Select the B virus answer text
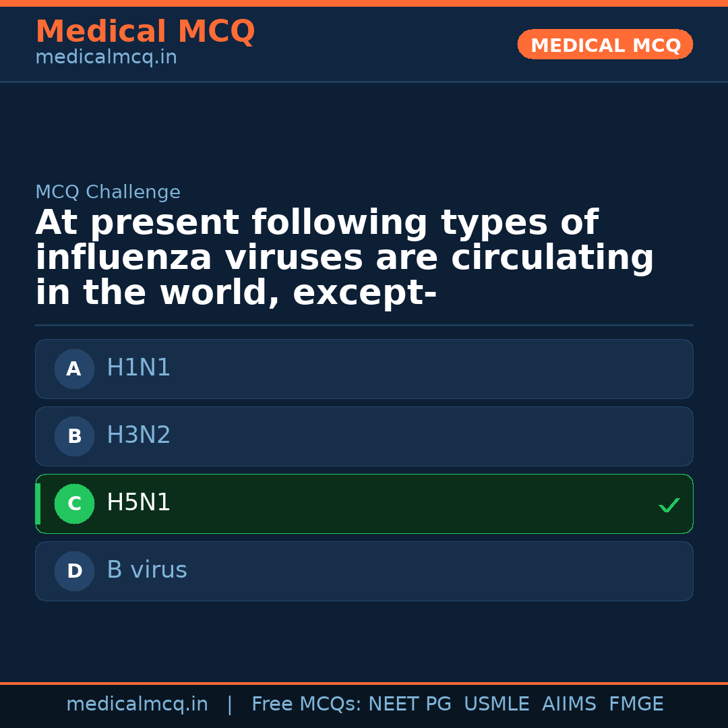Image resolution: width=728 pixels, height=728 pixels. pyautogui.click(x=146, y=570)
